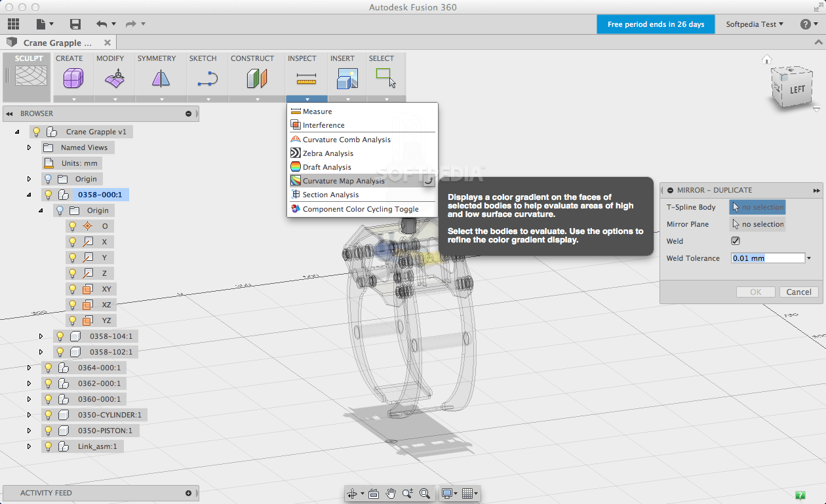The width and height of the screenshot is (826, 504).
Task: Click the green feedback icon bottom corner
Action: [x=800, y=495]
